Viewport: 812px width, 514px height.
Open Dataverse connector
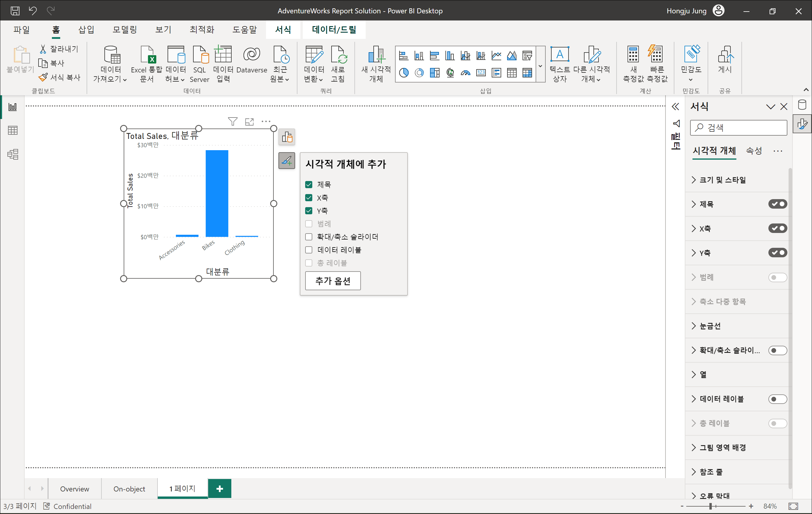click(x=251, y=60)
